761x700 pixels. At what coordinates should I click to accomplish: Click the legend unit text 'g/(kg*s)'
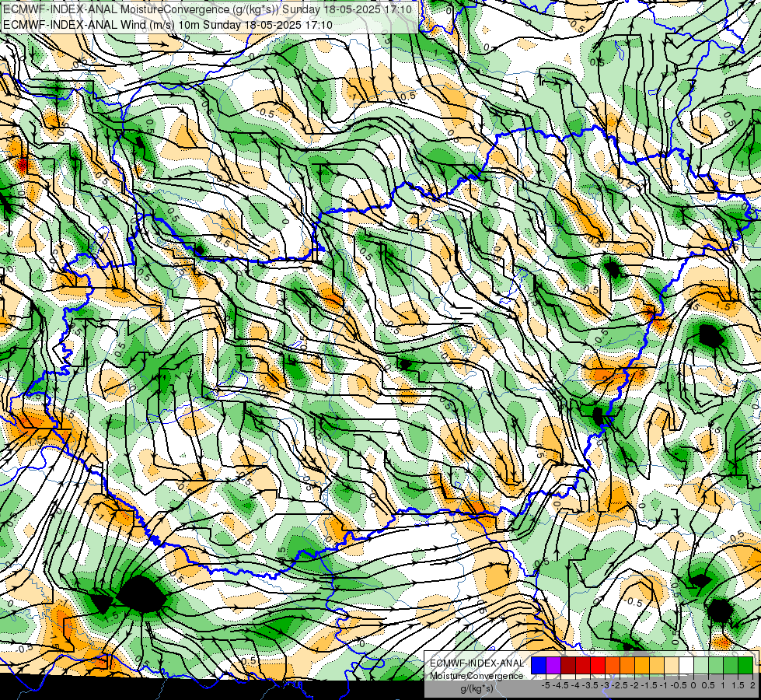(476, 689)
